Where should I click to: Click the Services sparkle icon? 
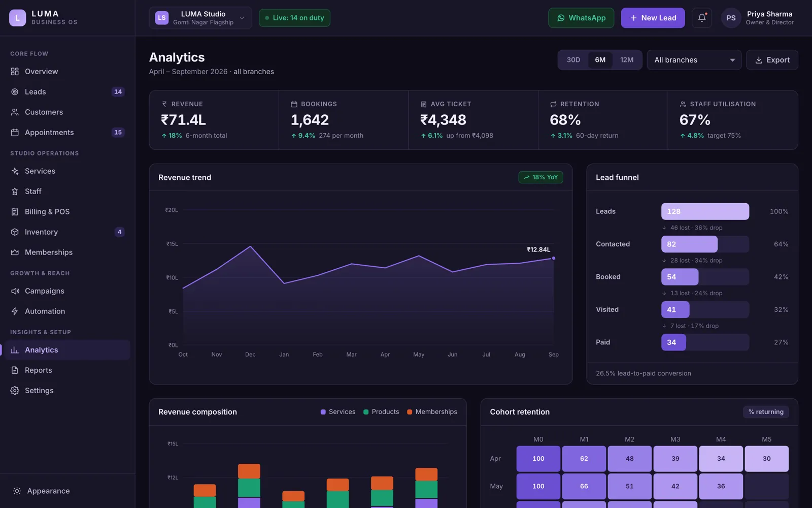pyautogui.click(x=15, y=171)
